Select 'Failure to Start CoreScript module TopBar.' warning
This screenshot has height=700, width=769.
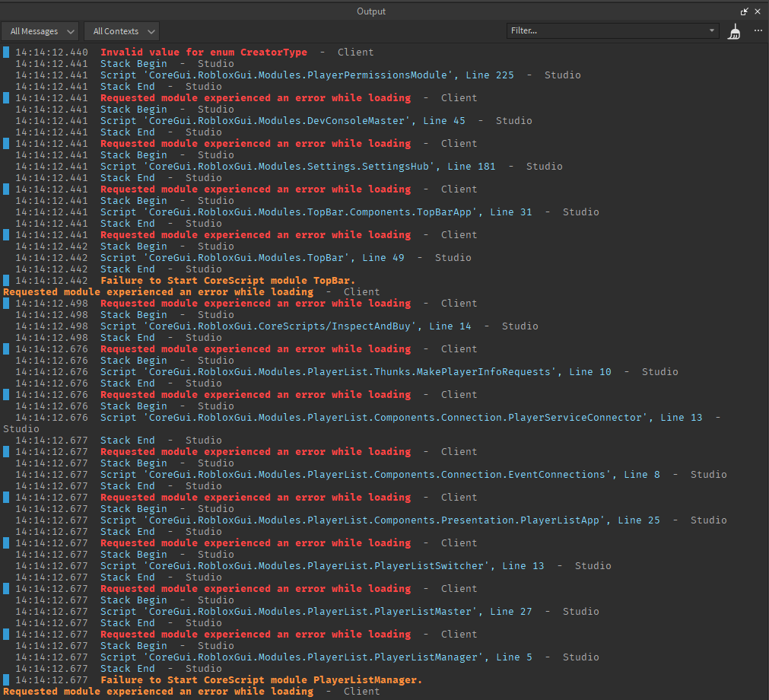click(x=228, y=281)
